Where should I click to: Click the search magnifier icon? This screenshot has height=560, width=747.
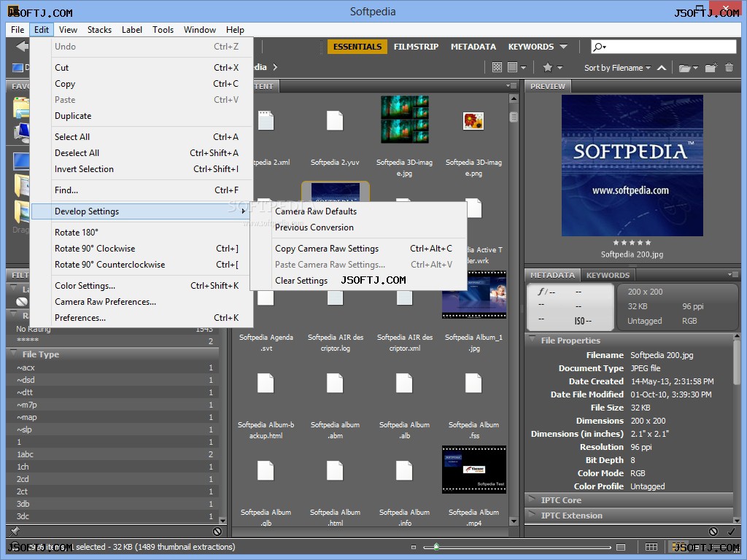pyautogui.click(x=600, y=47)
